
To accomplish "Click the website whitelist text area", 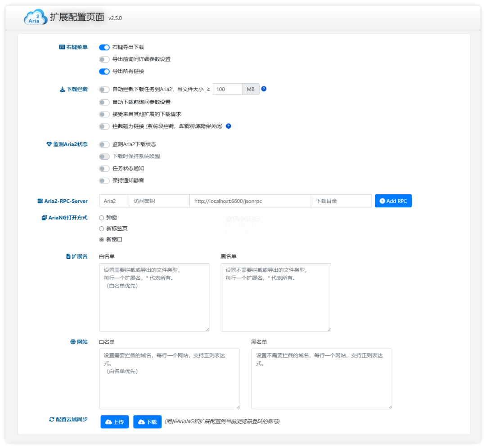I will (x=169, y=379).
